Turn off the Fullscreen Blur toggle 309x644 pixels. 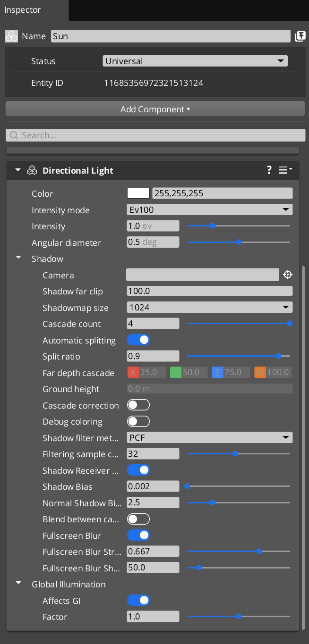click(138, 535)
